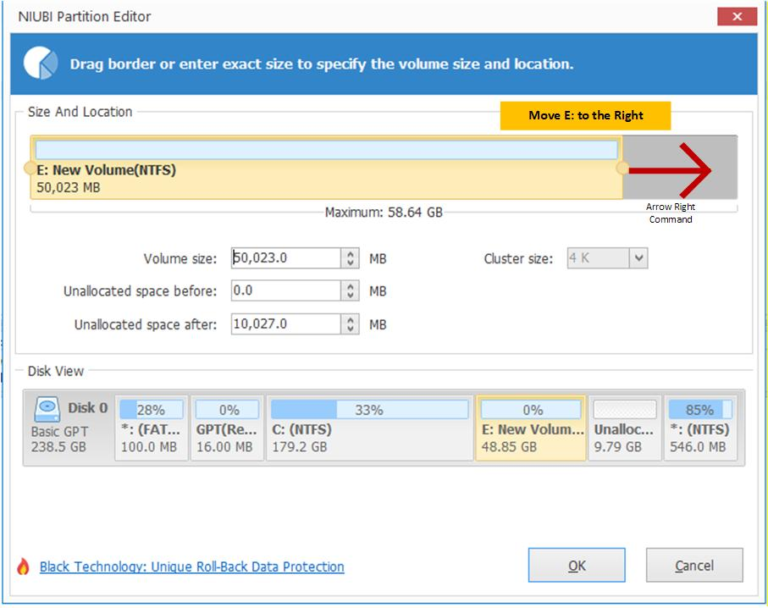
Task: Select the C: (NTFS) 179.2 GB partition
Action: (370, 428)
